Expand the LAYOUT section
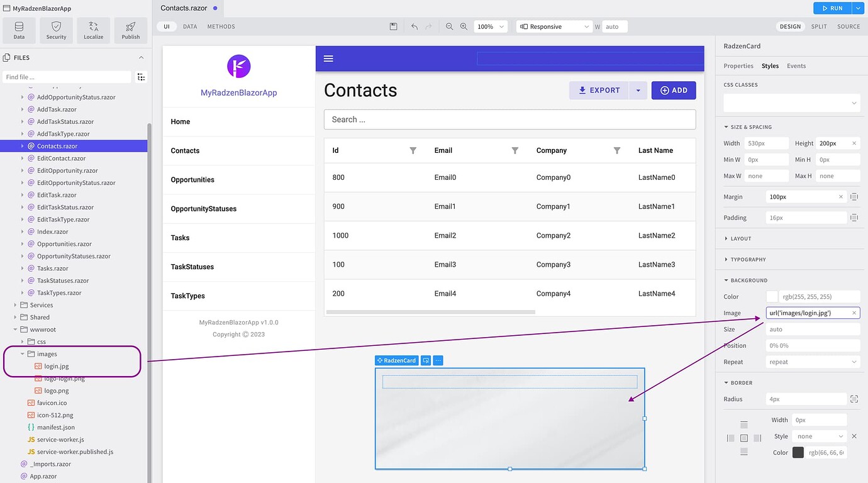868x483 pixels. (740, 238)
